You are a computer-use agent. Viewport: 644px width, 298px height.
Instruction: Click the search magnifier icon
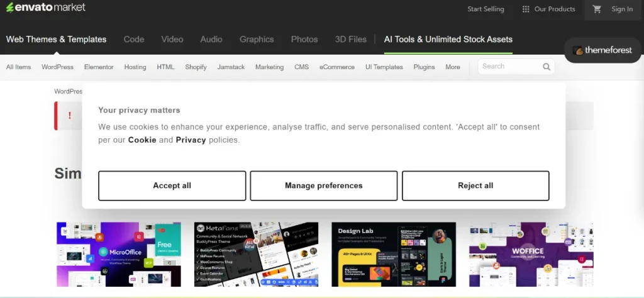point(547,67)
